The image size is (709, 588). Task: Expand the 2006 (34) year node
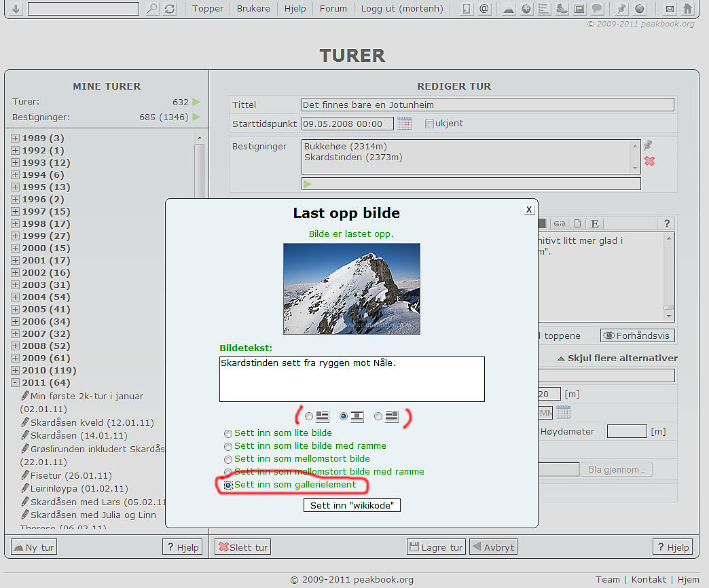coord(15,321)
